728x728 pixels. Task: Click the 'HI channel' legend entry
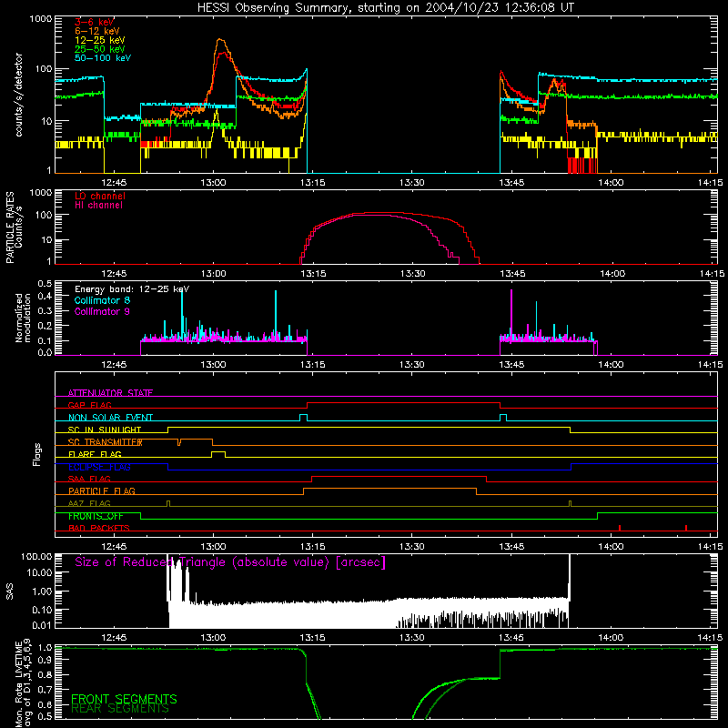coord(98,206)
